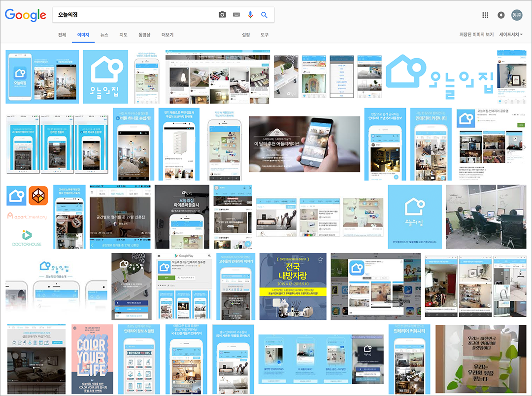Open 저장된 이미지 보기 link
This screenshot has width=532, height=396.
tap(476, 35)
